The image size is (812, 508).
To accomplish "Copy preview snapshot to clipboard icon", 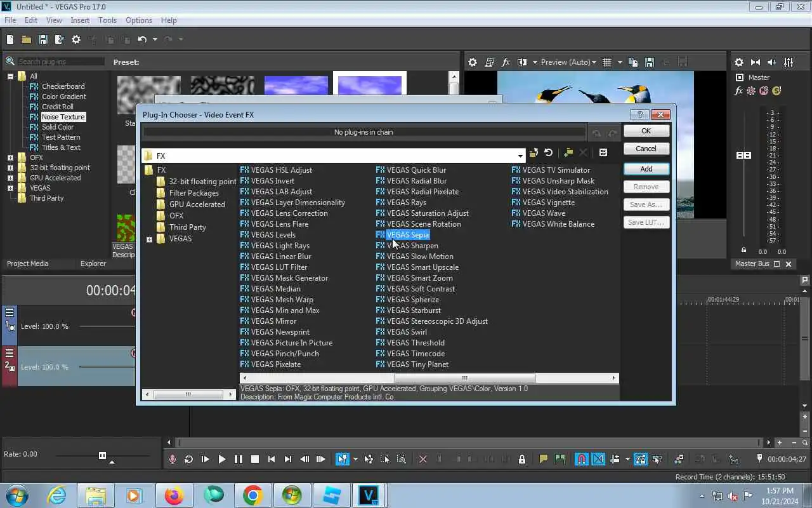I will point(633,62).
